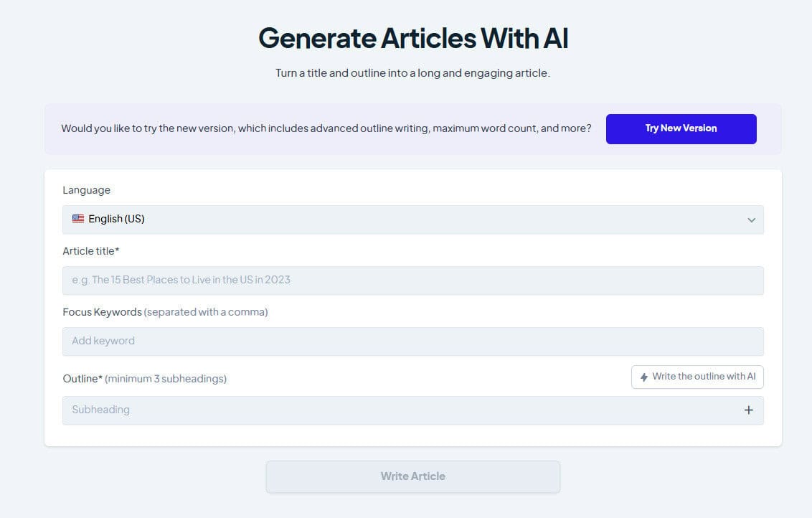Click the Focus Keywords field
The height and width of the screenshot is (518, 812).
[x=412, y=341]
